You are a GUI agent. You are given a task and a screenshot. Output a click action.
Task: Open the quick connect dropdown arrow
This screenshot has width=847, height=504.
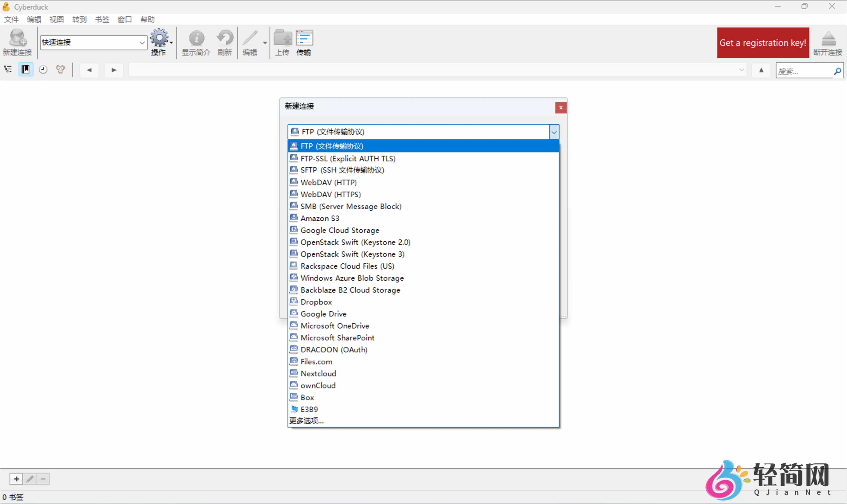click(x=141, y=42)
